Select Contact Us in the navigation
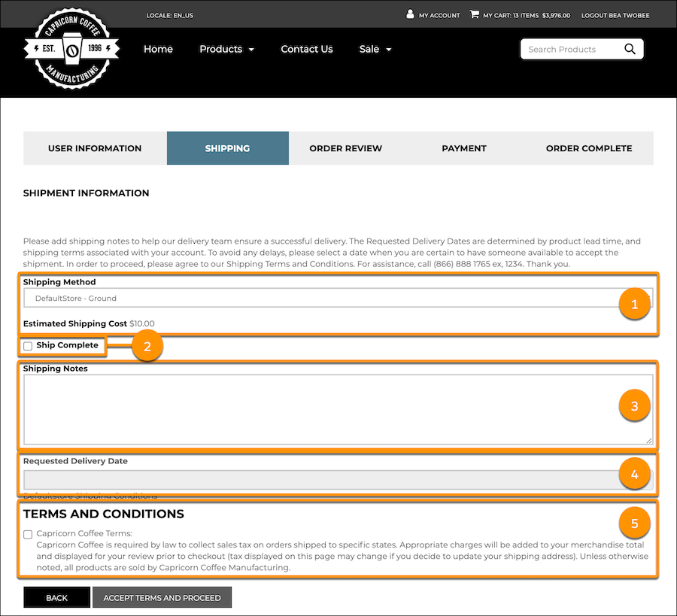677x616 pixels. point(307,49)
